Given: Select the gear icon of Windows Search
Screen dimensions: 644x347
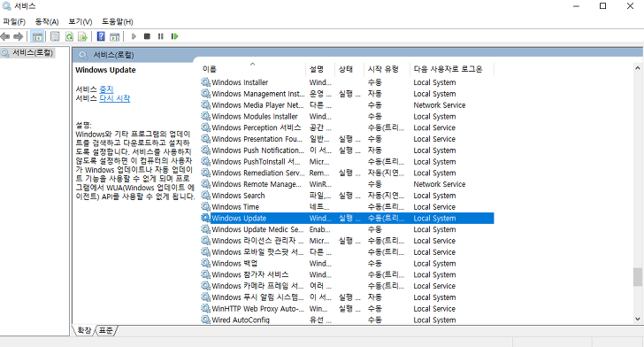Looking at the screenshot, I should click(205, 196).
